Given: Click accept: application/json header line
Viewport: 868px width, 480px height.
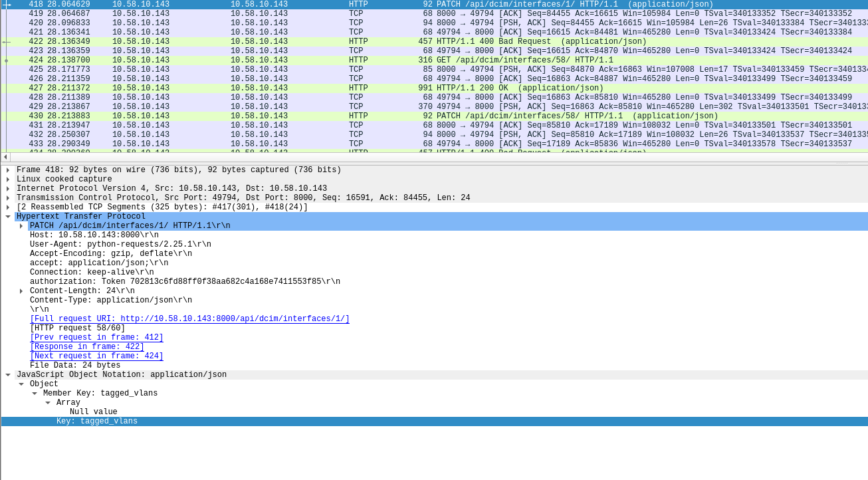Looking at the screenshot, I should [99, 263].
